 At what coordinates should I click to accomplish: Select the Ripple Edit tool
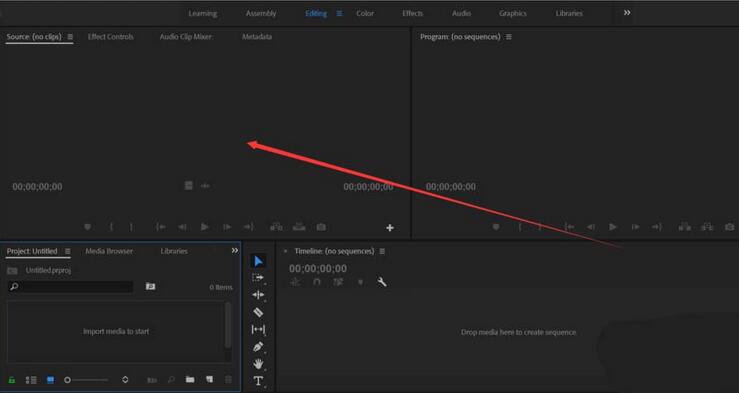[258, 295]
